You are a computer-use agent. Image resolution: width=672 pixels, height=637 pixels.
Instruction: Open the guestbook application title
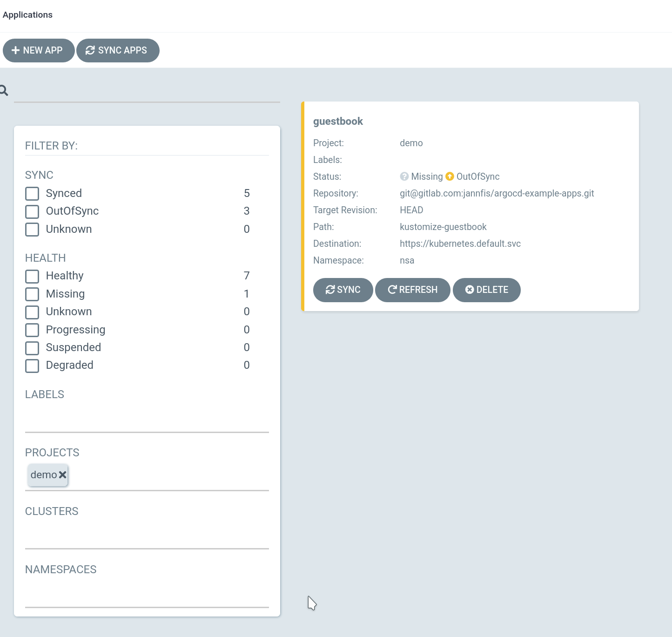[338, 121]
